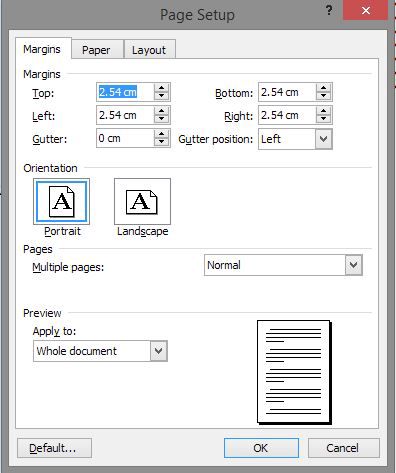
Task: Increase Top margin with up arrow
Action: [x=162, y=88]
